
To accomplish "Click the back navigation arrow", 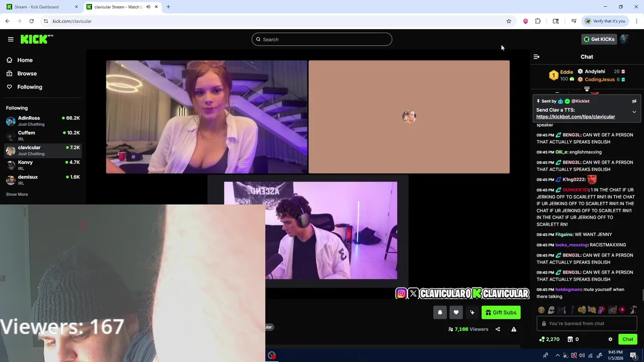I will pyautogui.click(x=7, y=21).
